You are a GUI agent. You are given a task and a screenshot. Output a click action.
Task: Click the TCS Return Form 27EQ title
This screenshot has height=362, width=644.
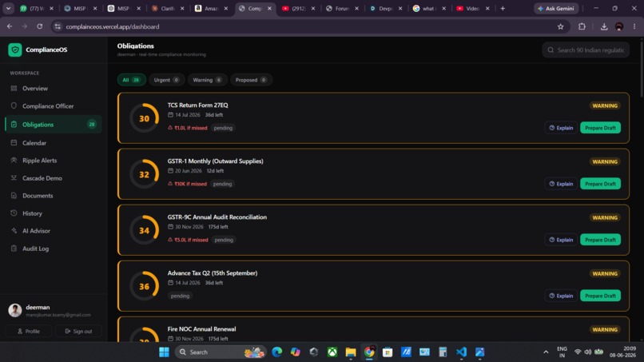tap(197, 105)
